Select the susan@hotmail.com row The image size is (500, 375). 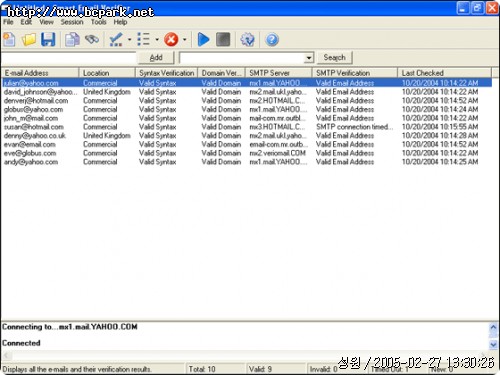tap(247, 127)
